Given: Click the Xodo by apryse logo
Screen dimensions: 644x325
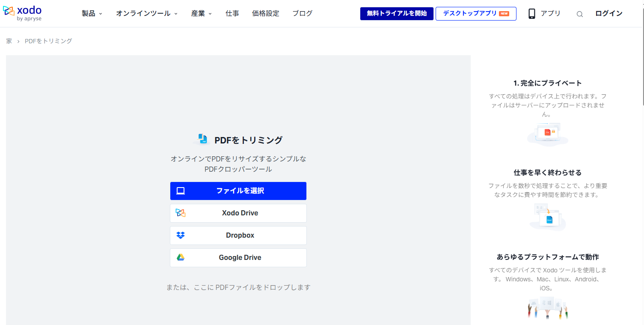Looking at the screenshot, I should click(22, 14).
